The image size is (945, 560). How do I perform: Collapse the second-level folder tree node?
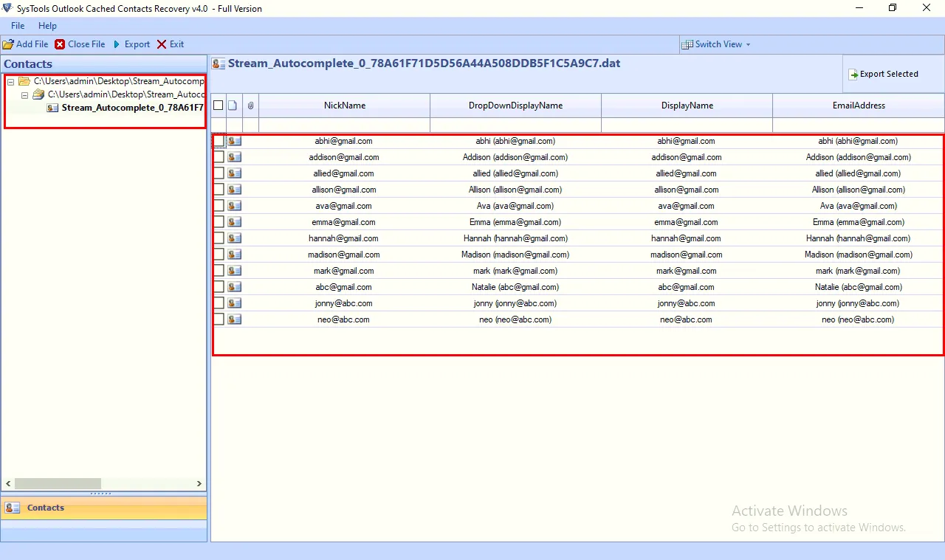click(x=25, y=94)
